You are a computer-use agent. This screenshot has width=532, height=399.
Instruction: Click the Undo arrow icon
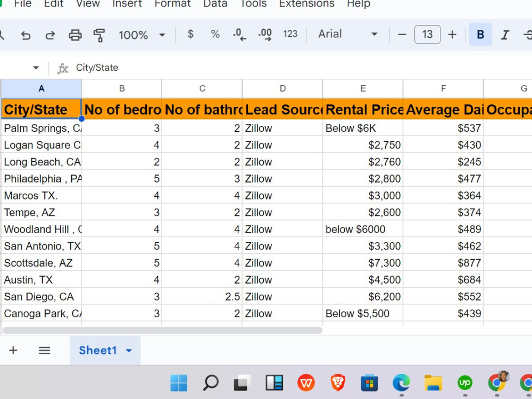(26, 35)
